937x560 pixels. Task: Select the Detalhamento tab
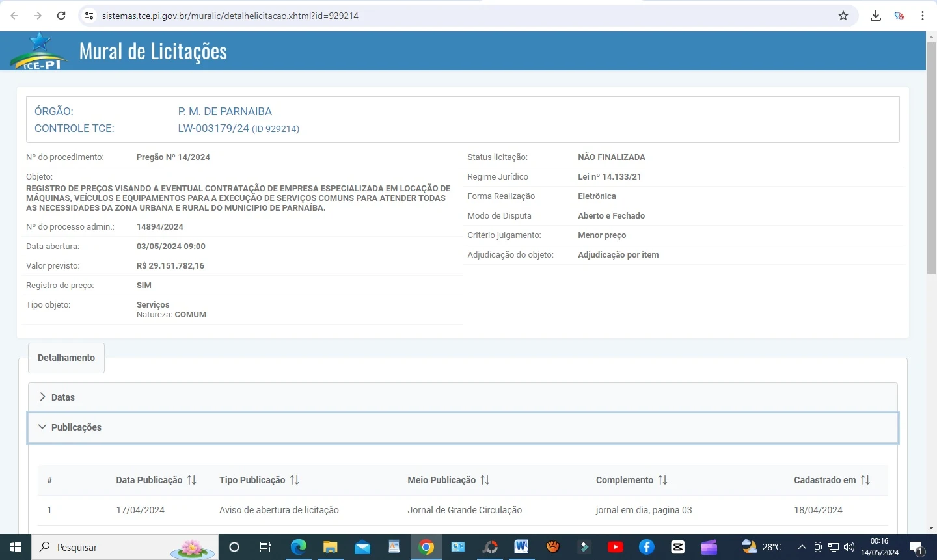[66, 358]
